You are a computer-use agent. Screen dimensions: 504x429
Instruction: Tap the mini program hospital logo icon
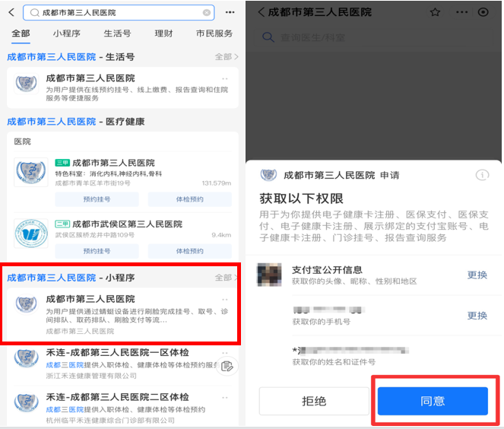pyautogui.click(x=27, y=304)
